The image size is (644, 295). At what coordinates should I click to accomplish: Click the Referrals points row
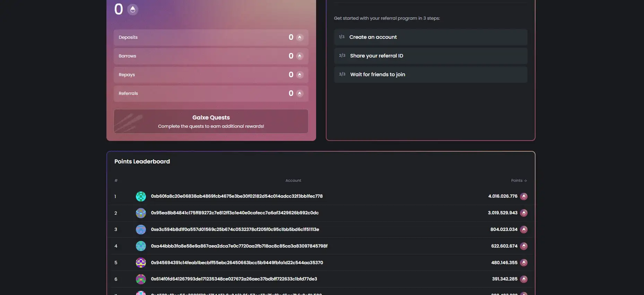coord(211,93)
